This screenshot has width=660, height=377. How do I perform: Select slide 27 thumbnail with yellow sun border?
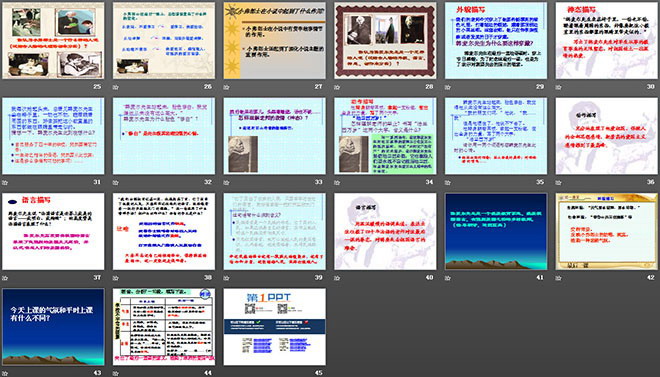(274, 40)
